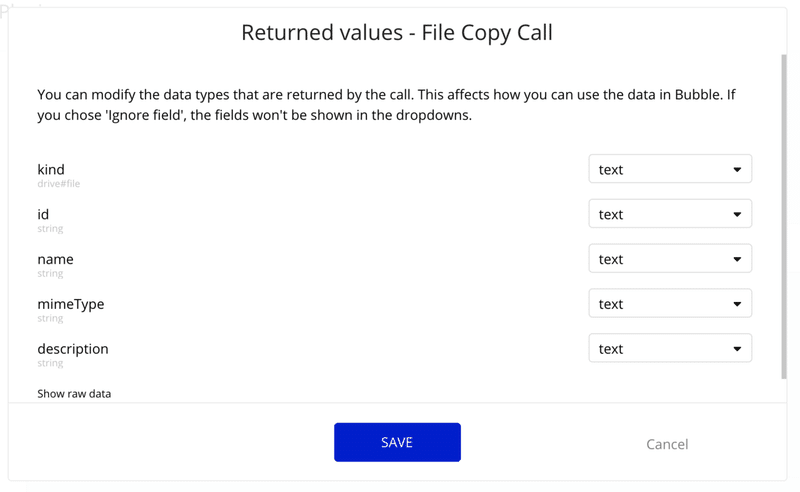
Task: Open the data type dropdown for kind
Action: coord(670,169)
